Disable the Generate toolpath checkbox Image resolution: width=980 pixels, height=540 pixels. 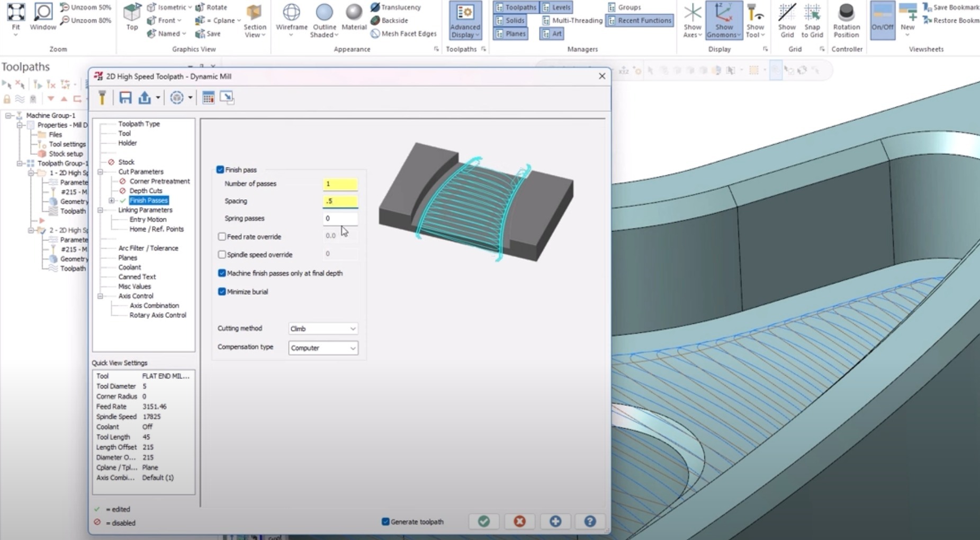click(x=385, y=521)
